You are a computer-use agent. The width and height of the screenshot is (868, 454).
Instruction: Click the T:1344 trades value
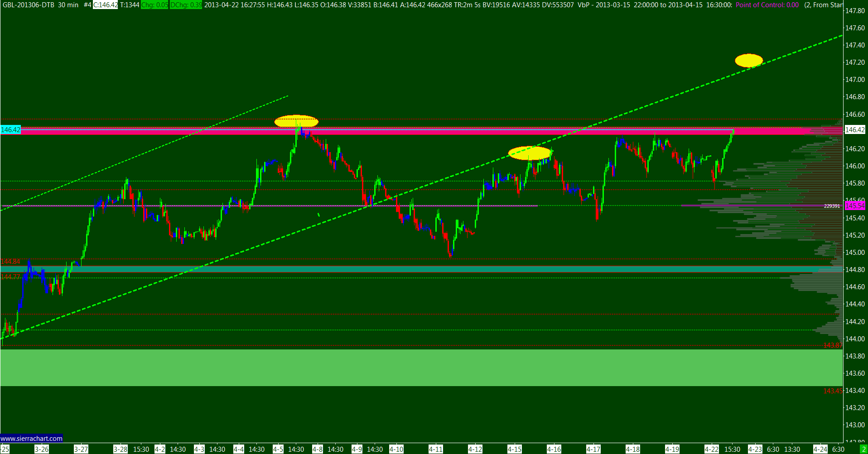click(x=130, y=5)
